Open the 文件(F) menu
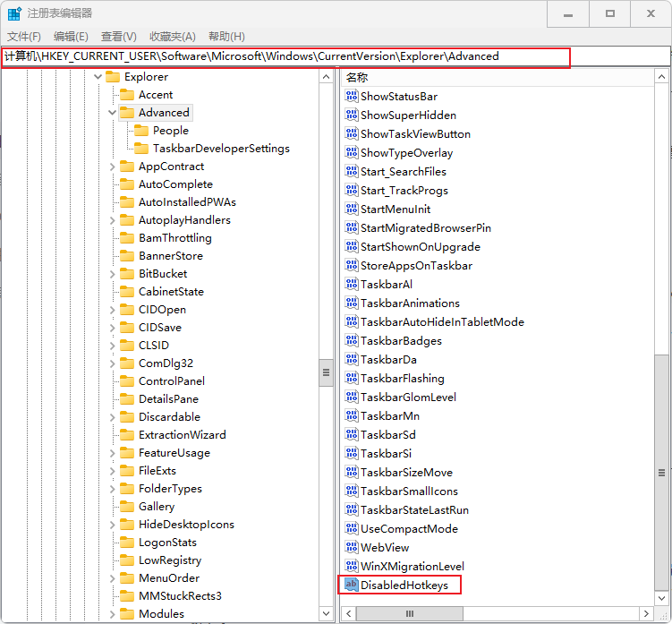Viewport: 672px width, 624px height. click(x=24, y=36)
